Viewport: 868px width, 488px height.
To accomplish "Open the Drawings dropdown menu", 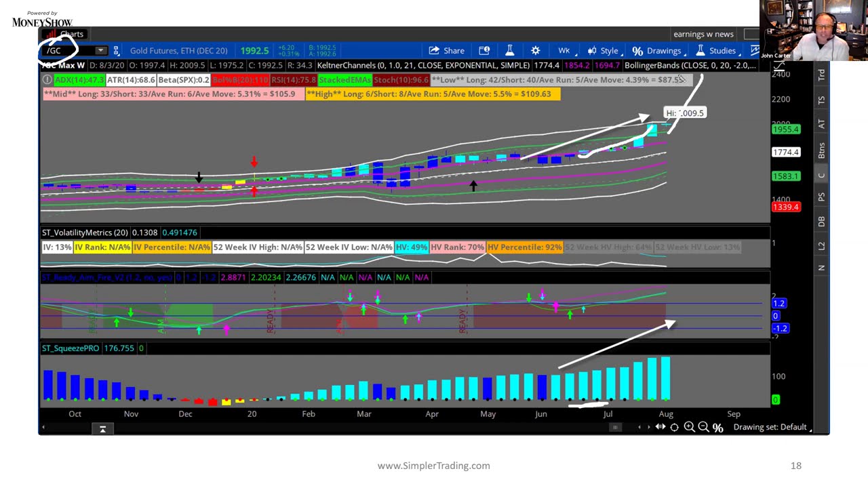I will click(x=658, y=51).
